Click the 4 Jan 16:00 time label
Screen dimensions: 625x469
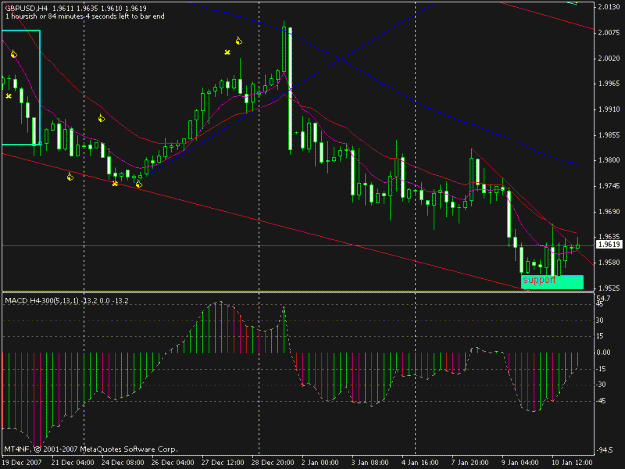point(420,463)
